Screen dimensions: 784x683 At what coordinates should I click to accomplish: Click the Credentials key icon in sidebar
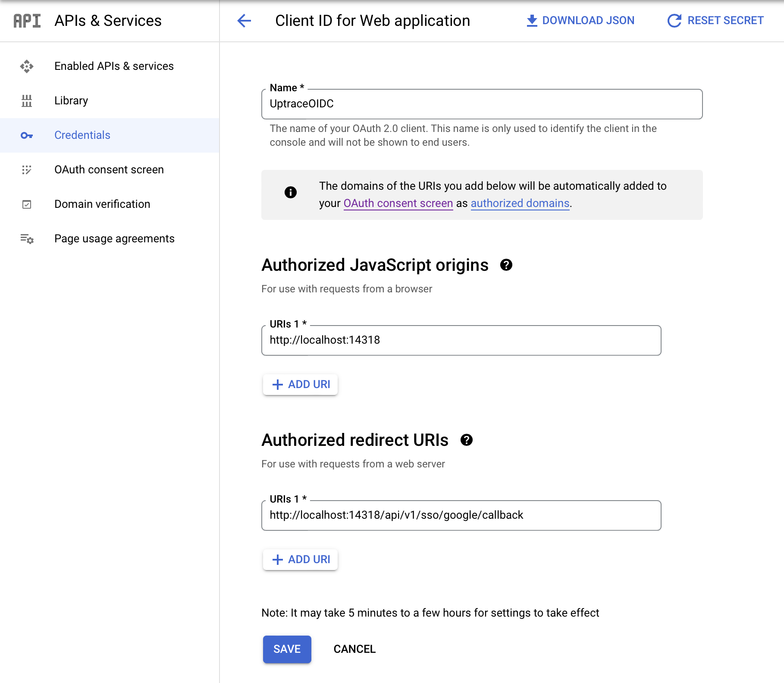(x=27, y=135)
